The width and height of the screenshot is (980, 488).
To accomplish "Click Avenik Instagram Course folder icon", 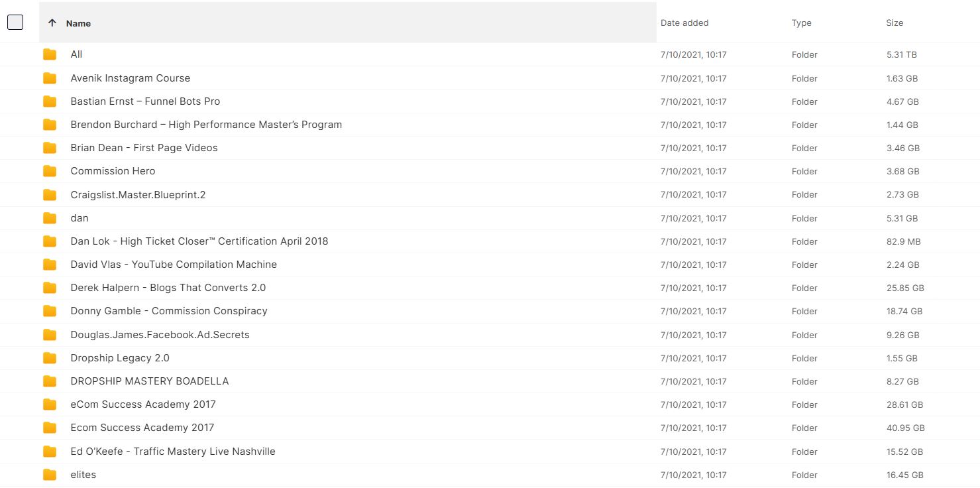I will [x=50, y=78].
